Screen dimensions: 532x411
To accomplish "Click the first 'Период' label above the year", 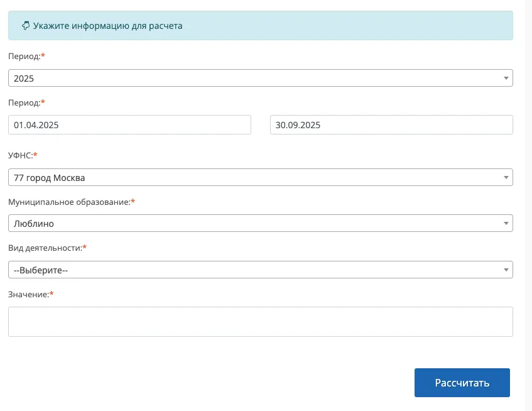I will point(24,57).
